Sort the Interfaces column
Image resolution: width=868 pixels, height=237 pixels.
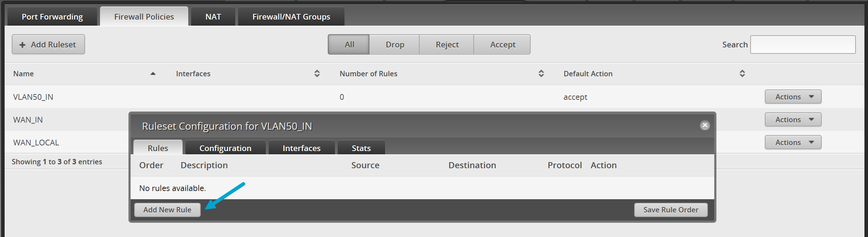point(317,74)
